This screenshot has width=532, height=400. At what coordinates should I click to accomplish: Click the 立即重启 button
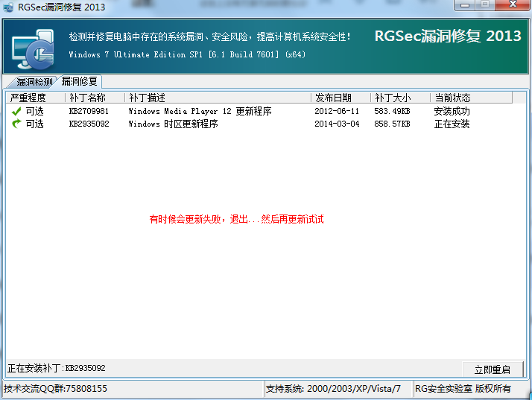pos(493,369)
